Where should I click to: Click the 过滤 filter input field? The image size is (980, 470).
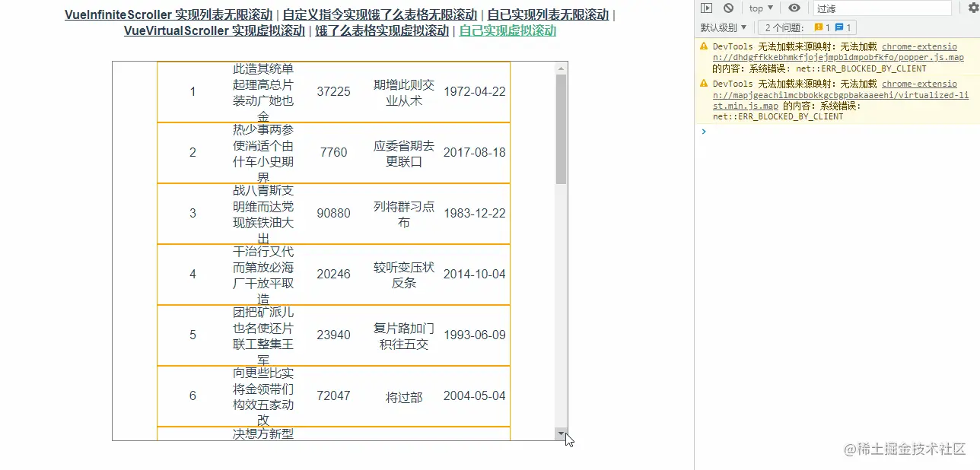coord(883,8)
